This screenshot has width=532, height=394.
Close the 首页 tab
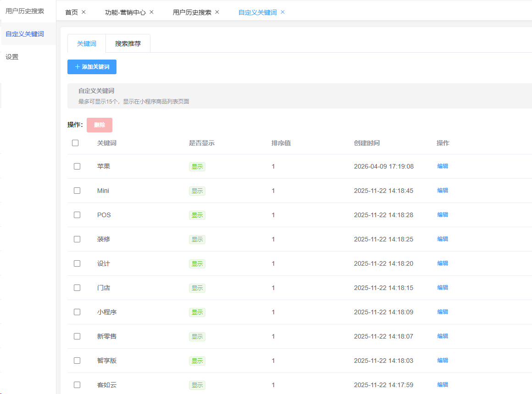click(83, 12)
